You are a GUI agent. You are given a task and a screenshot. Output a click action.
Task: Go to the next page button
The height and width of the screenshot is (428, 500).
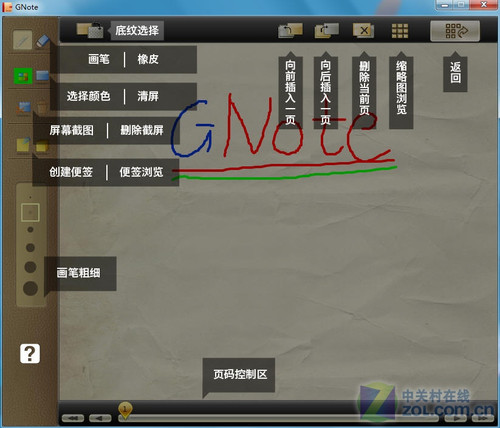pos(456,418)
